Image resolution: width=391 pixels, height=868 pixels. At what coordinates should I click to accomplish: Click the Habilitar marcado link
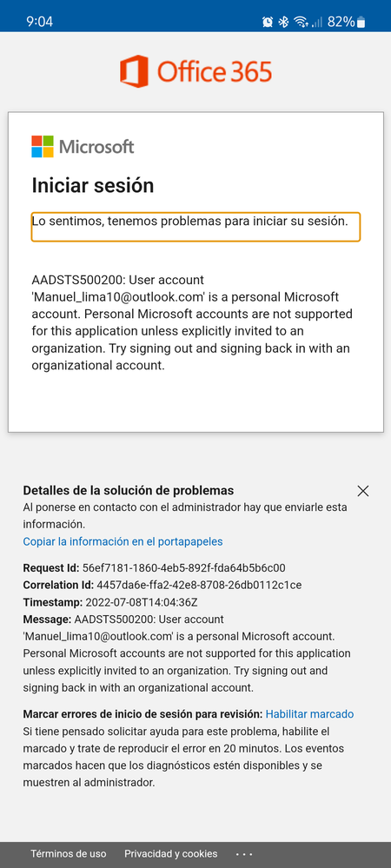pos(309,714)
